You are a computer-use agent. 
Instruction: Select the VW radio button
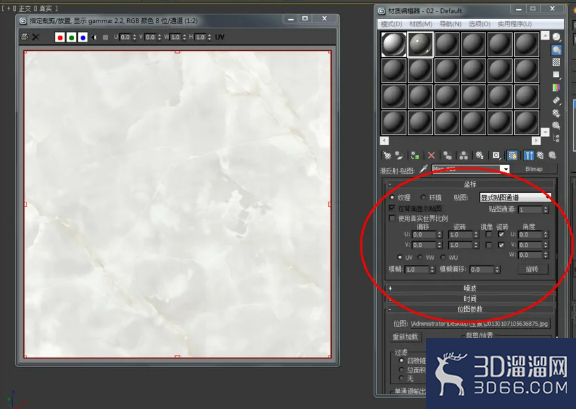click(x=420, y=257)
